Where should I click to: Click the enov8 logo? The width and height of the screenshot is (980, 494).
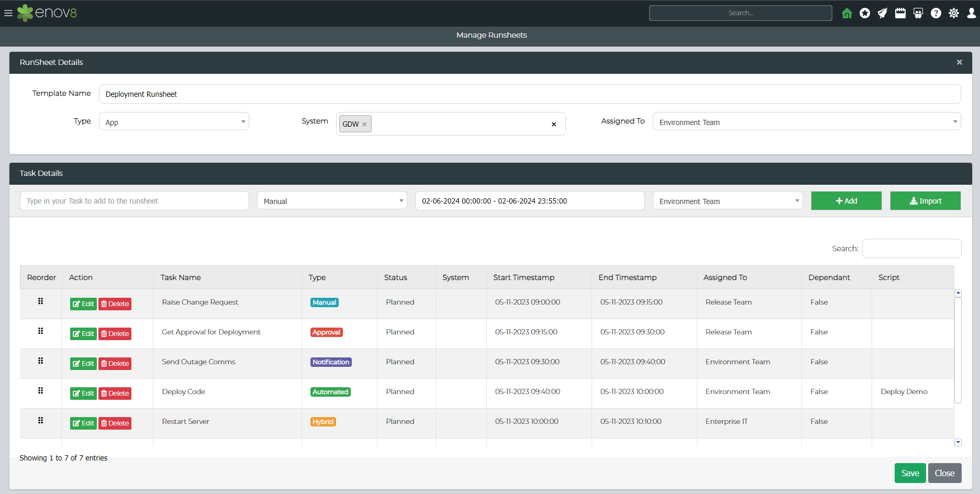coord(47,13)
